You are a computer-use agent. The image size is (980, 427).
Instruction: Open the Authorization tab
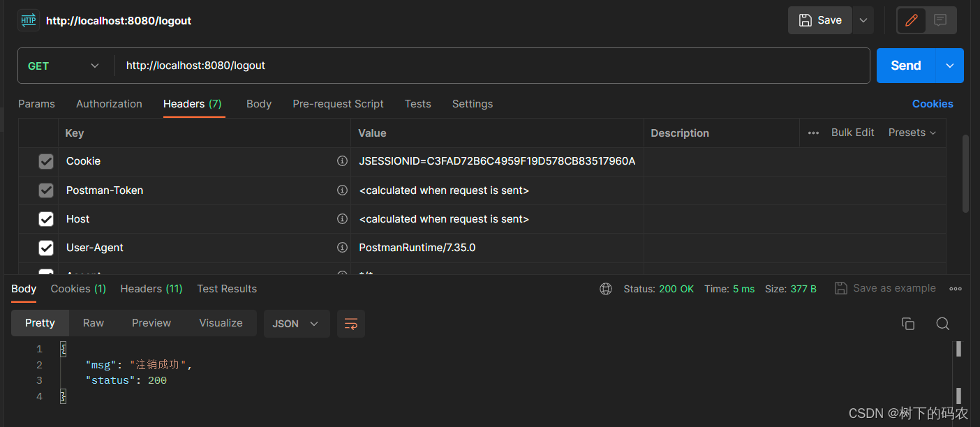pyautogui.click(x=109, y=104)
